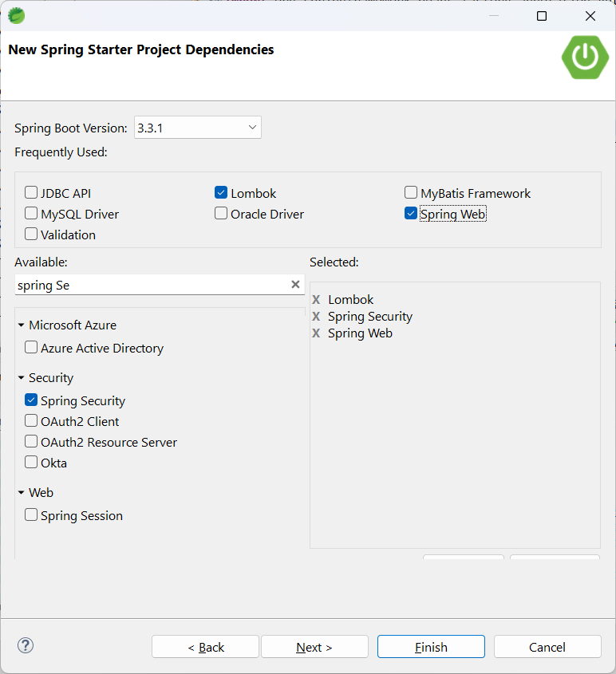Click the Available label
This screenshot has width=616, height=674.
pos(41,262)
